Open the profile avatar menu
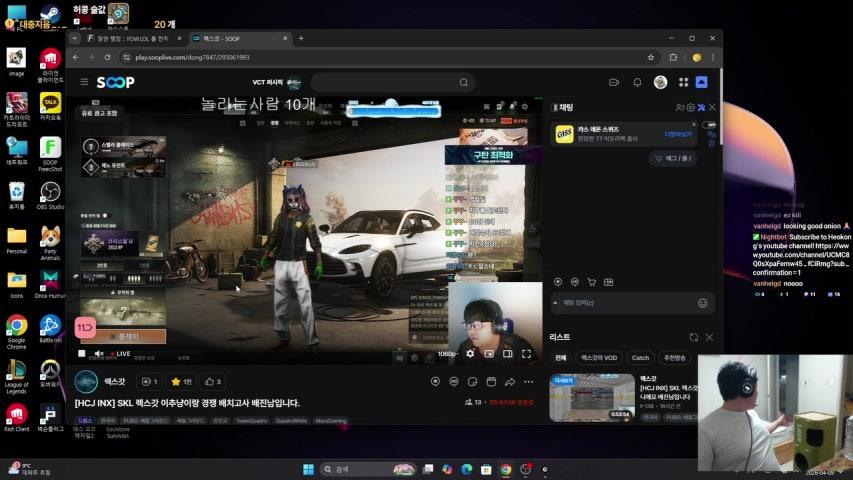The width and height of the screenshot is (853, 480). tap(660, 82)
